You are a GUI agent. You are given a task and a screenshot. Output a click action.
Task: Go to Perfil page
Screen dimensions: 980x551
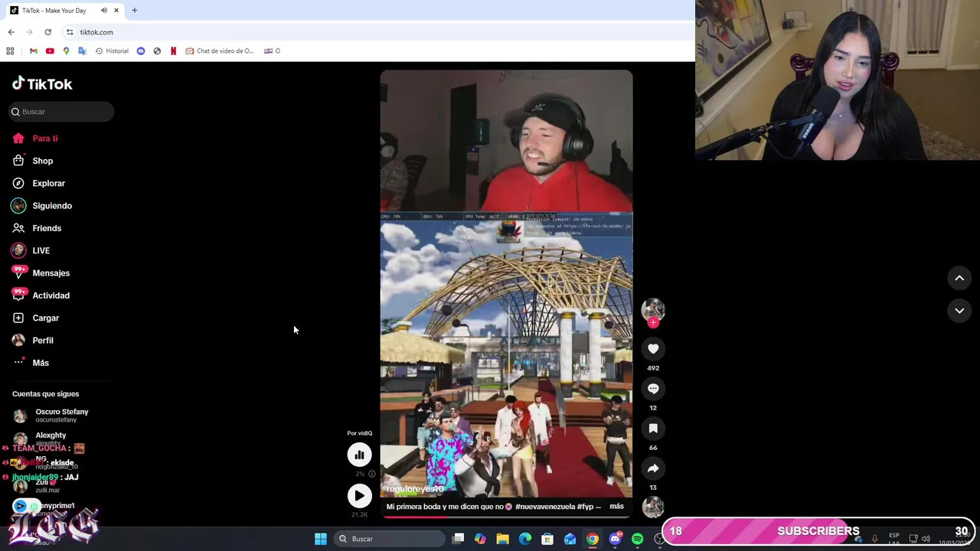coord(43,341)
